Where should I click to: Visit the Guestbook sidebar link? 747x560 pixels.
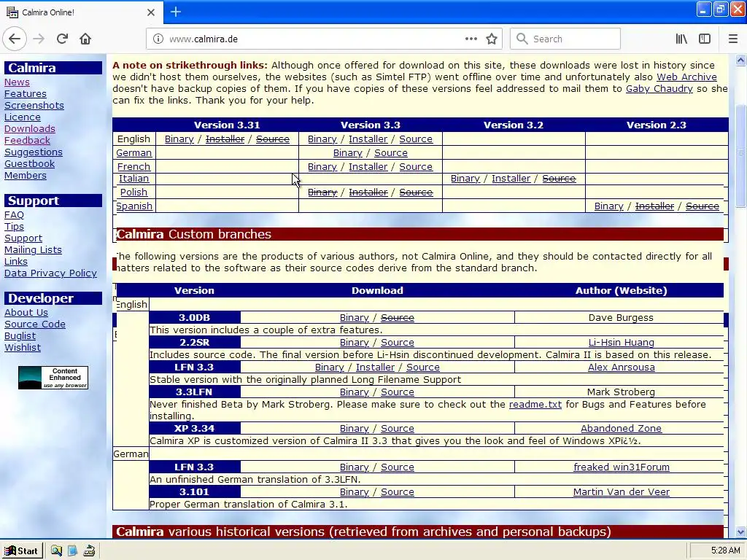[x=29, y=164]
